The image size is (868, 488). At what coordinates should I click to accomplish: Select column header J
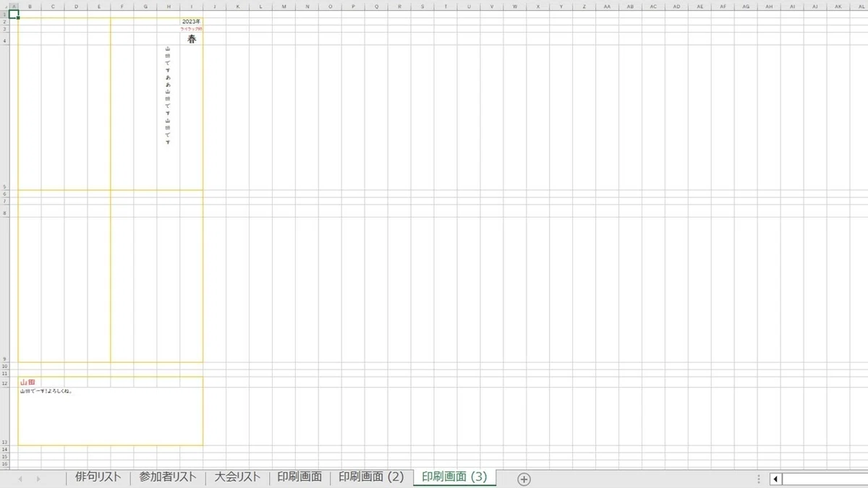pos(215,7)
